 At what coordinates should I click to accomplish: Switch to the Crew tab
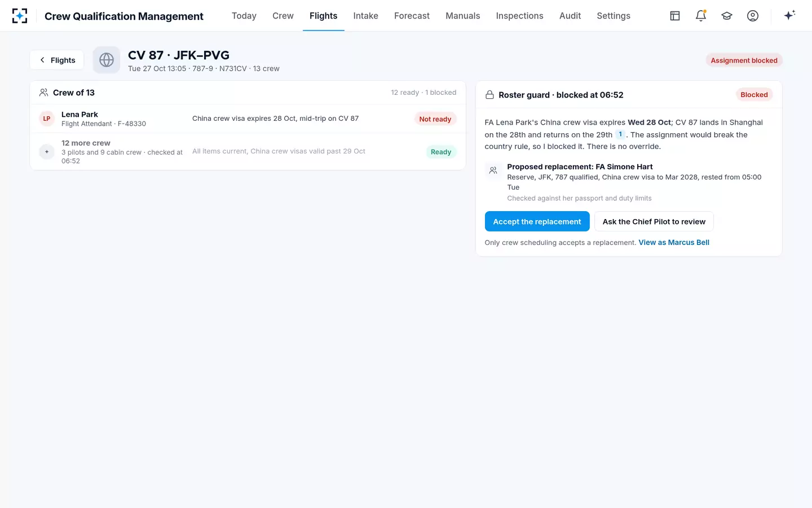[x=283, y=16]
